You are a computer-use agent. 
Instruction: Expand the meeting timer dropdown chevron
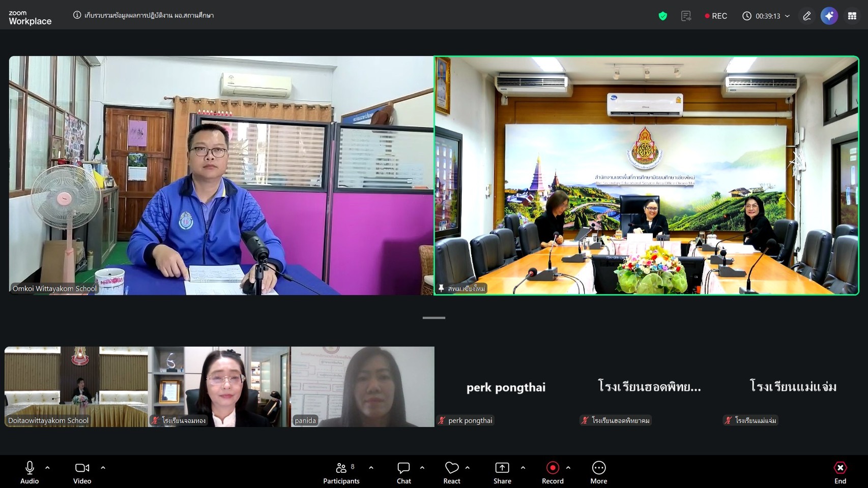pos(787,16)
